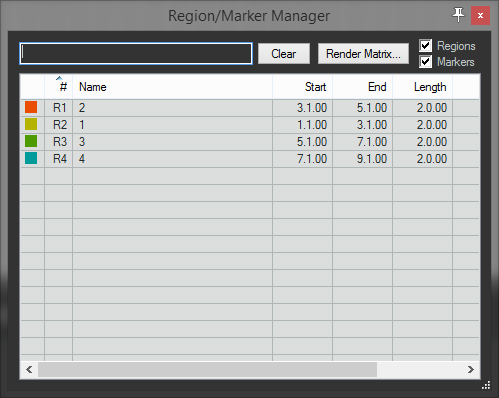Click the name '3' of region R3
Image resolution: width=499 pixels, height=398 pixels.
[x=82, y=142]
